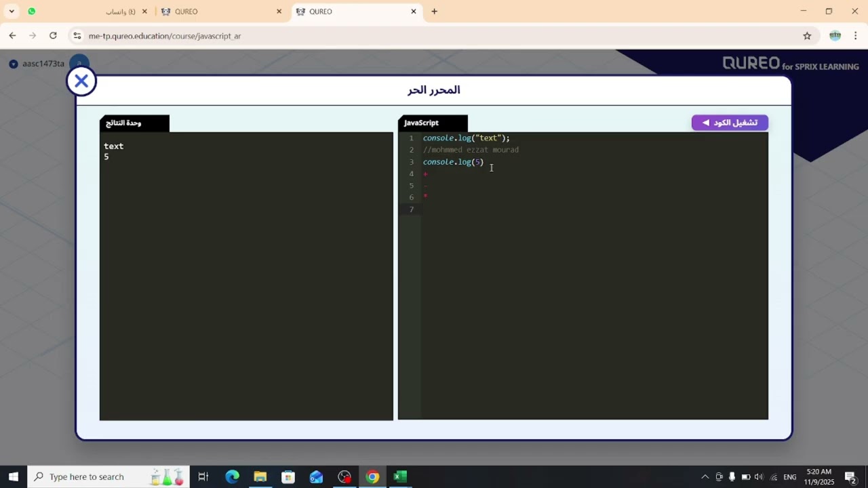Click the output value '5' in results
Screen dimensions: 868x488
[x=106, y=157]
